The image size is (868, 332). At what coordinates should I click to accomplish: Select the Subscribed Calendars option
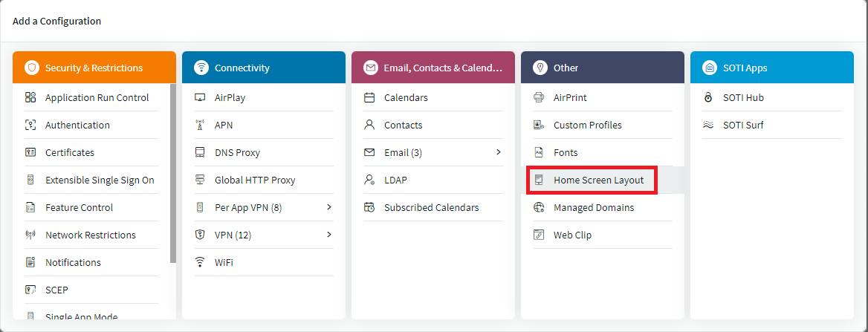pyautogui.click(x=431, y=207)
